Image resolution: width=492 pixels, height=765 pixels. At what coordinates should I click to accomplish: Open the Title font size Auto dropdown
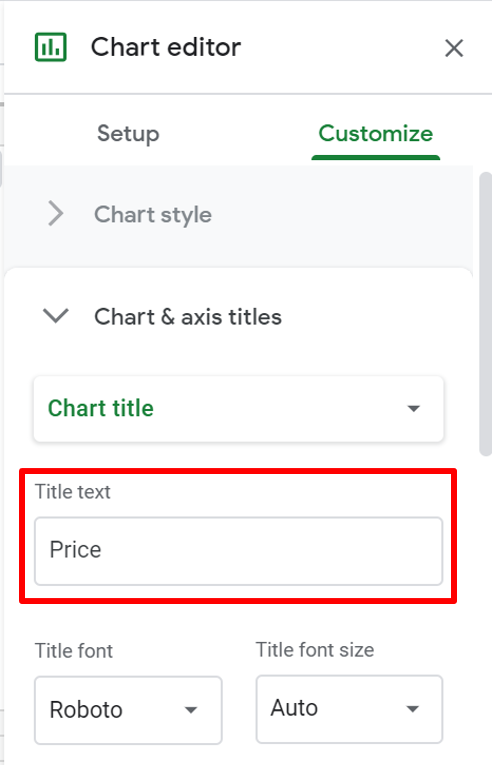[349, 709]
